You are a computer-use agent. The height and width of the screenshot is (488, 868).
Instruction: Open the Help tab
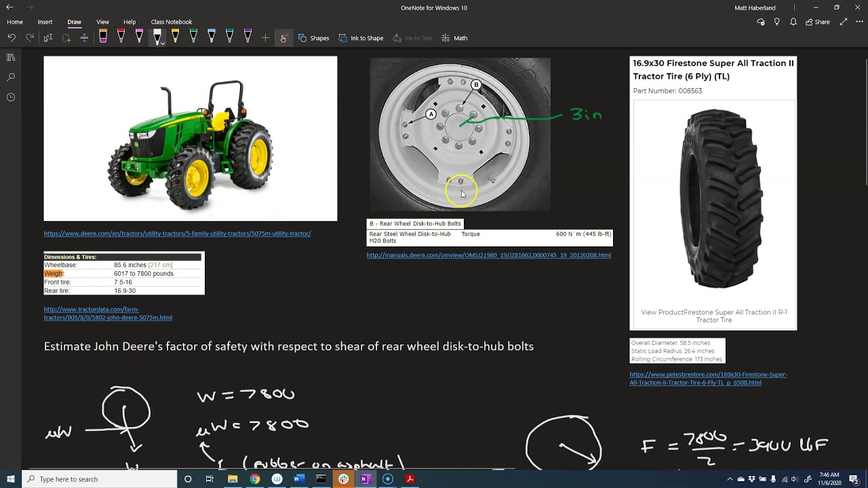(130, 22)
